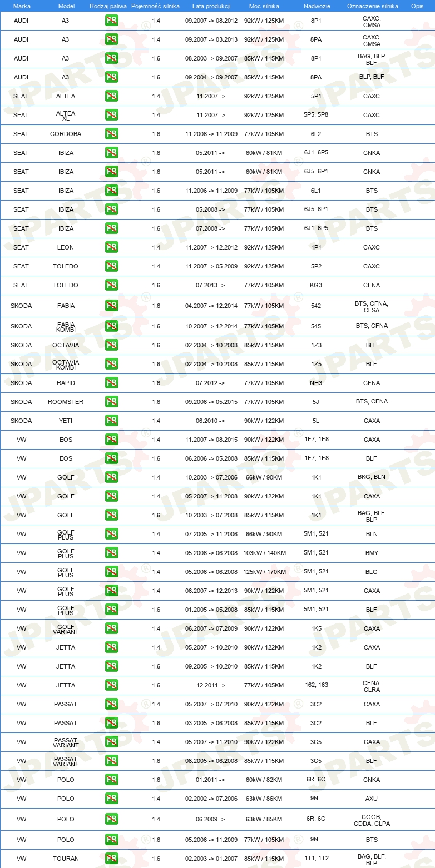Viewport: 435px width, 868px height.
Task: Click the petrol icon in VW GOLF BKG, BLN row
Action: [111, 477]
